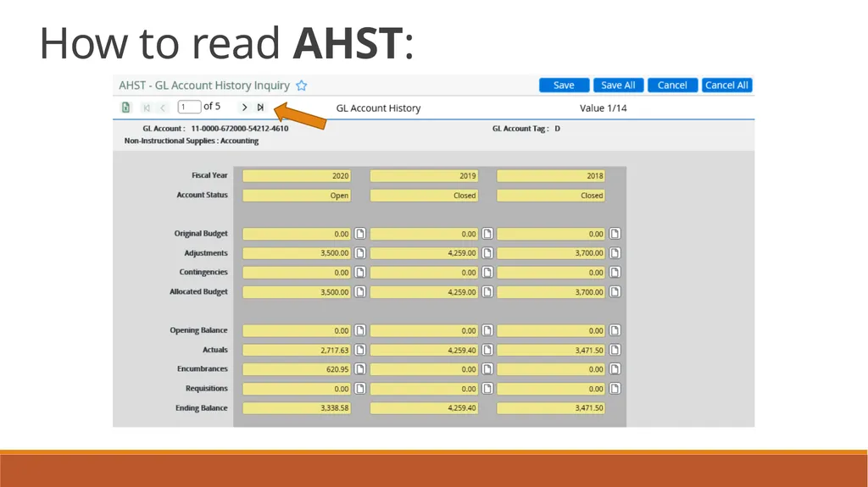This screenshot has width=868, height=487.
Task: Jump to last record page
Action: point(260,108)
